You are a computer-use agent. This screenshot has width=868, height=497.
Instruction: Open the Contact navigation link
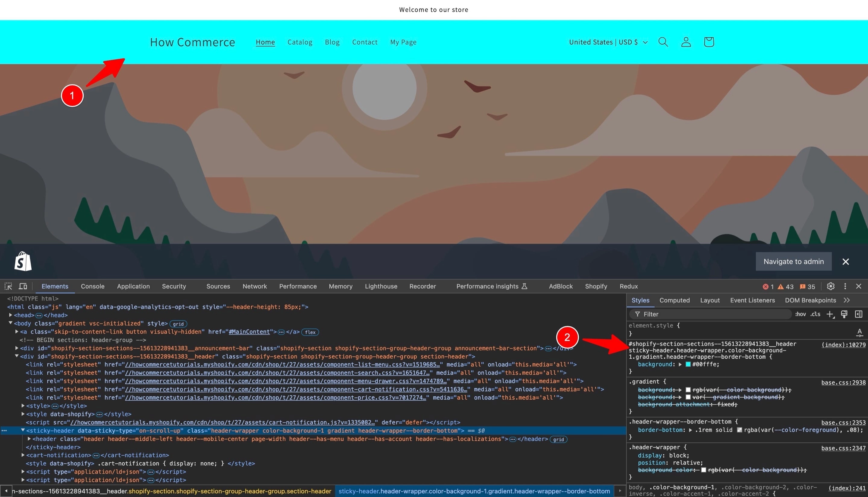[x=365, y=42]
